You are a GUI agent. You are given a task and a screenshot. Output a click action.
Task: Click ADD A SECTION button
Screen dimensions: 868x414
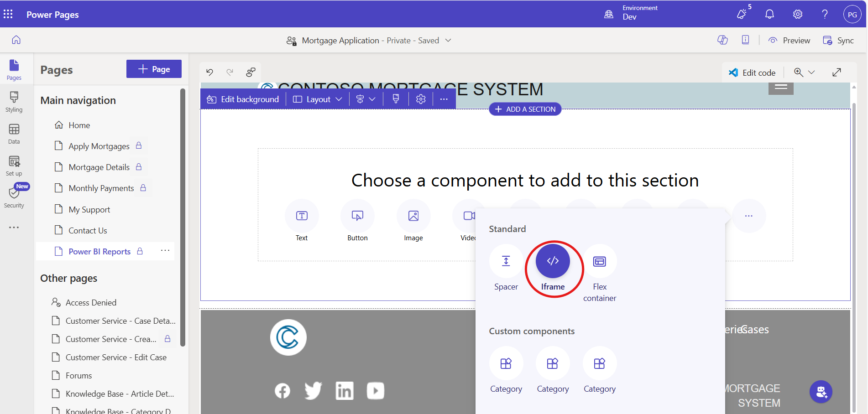pos(525,109)
